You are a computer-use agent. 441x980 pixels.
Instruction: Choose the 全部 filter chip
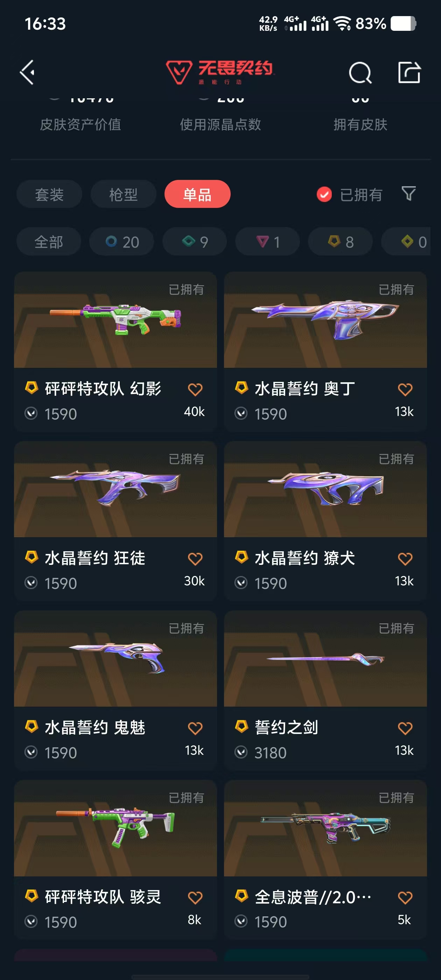coord(49,241)
